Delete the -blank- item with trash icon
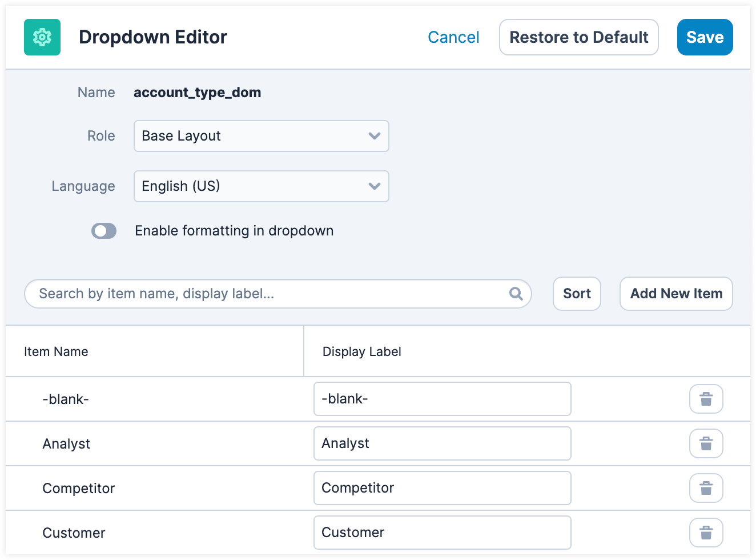 [x=706, y=399]
